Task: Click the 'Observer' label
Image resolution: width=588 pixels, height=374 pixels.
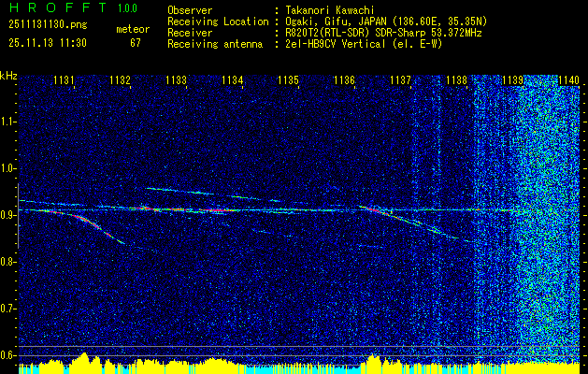Action: tap(190, 10)
